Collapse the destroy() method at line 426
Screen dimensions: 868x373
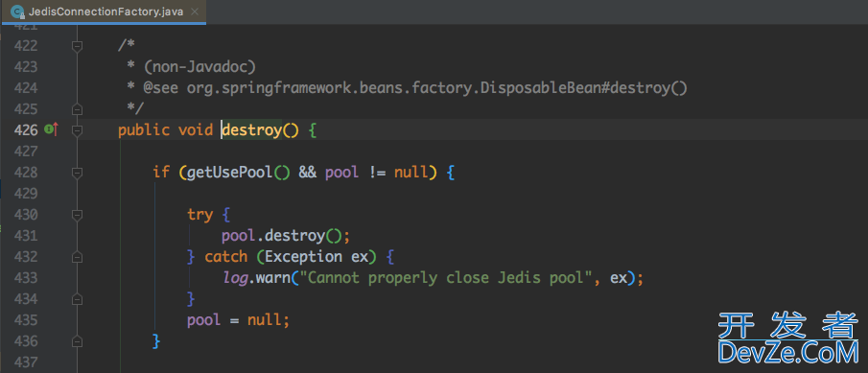[x=77, y=130]
